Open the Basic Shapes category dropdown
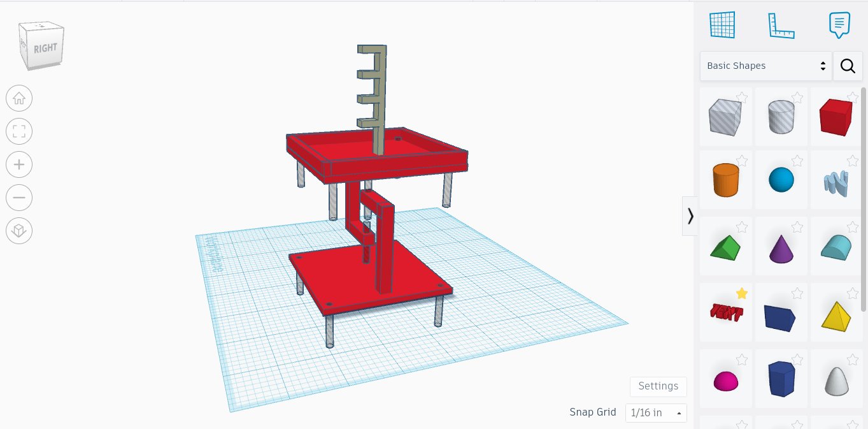Image resolution: width=868 pixels, height=429 pixels. (x=766, y=66)
